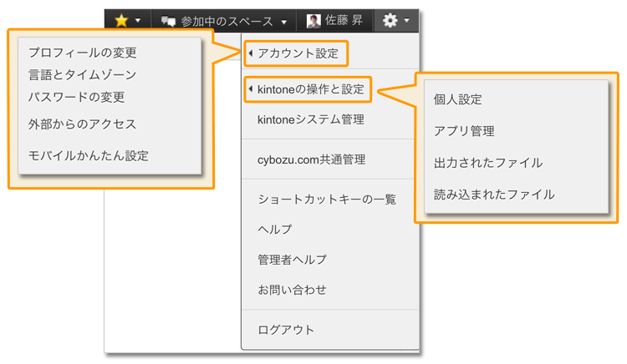Screen dimensions: 627x364
Task: Click the speech bubble spaces icon
Action: [x=168, y=21]
